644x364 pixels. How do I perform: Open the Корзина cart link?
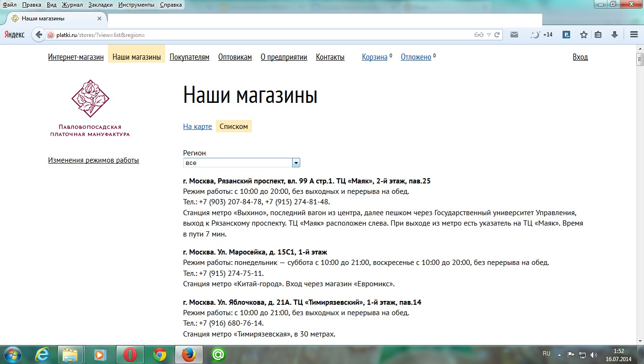(x=375, y=57)
